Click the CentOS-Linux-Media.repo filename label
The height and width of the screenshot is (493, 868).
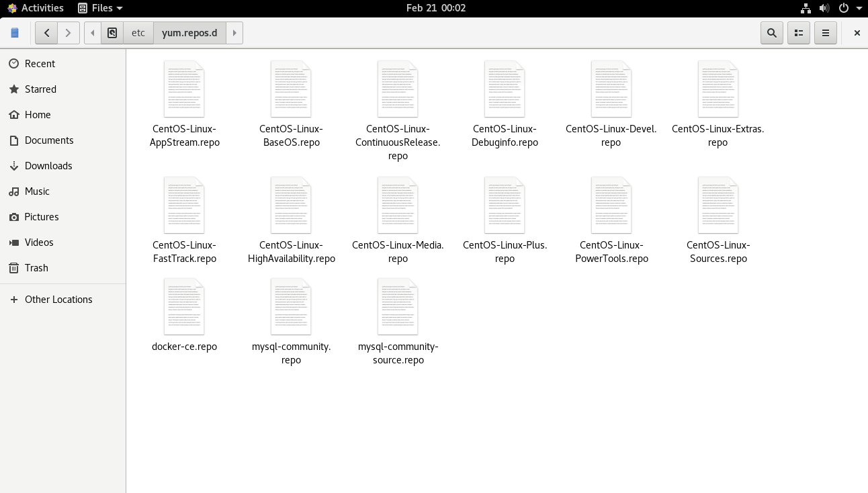(x=398, y=252)
